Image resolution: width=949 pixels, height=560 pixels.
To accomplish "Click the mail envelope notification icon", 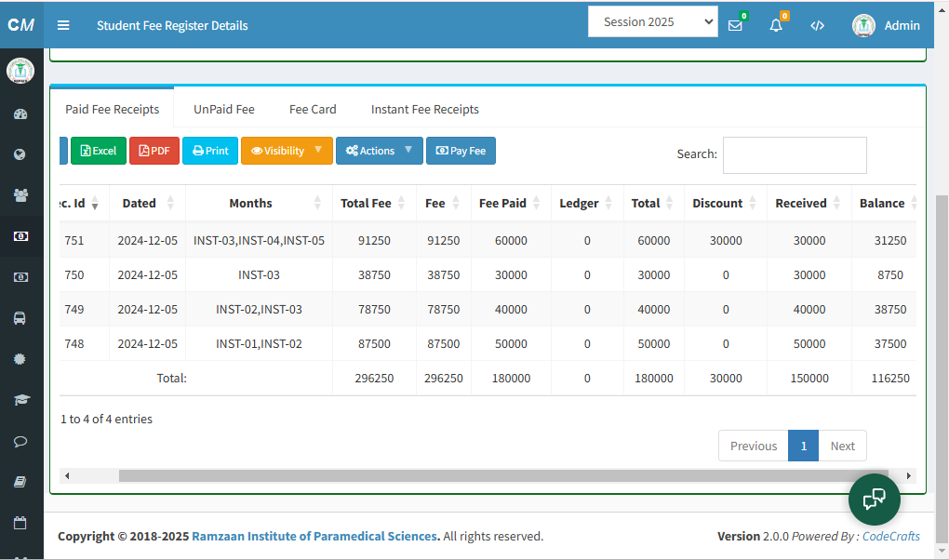I will pyautogui.click(x=735, y=25).
